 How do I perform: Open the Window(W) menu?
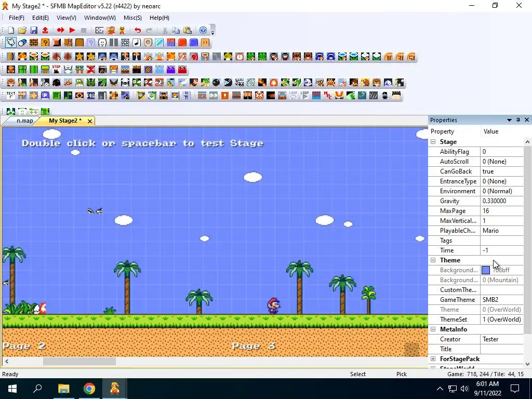100,18
